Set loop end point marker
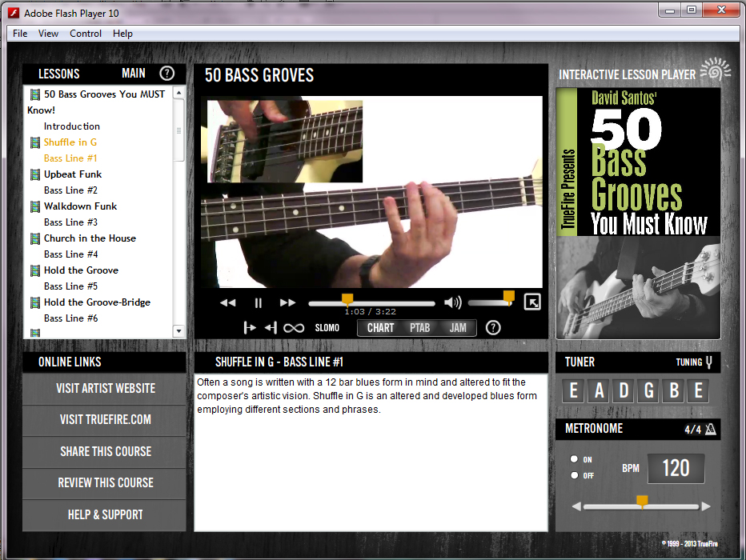 pos(271,327)
